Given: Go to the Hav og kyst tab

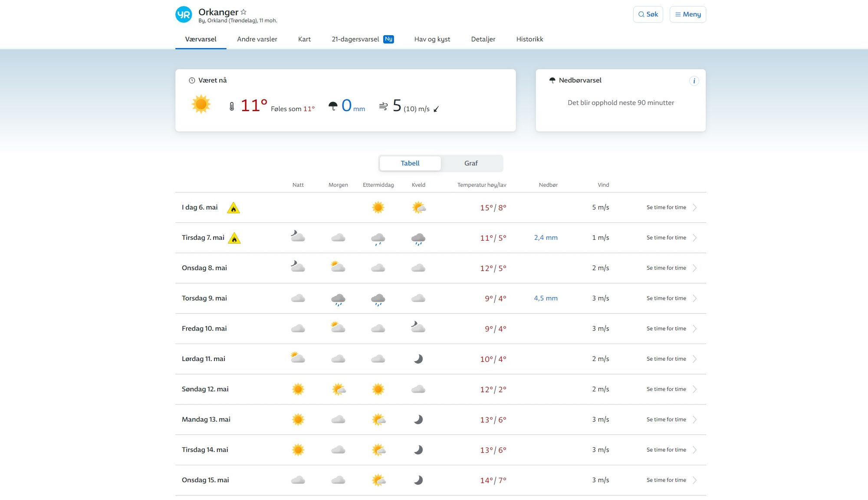Looking at the screenshot, I should pos(432,39).
